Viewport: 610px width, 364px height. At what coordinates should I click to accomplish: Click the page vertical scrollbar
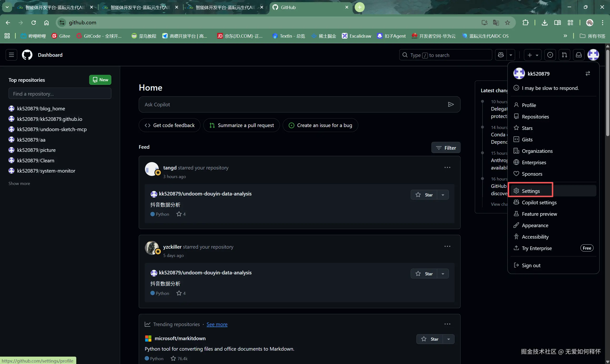click(607, 93)
